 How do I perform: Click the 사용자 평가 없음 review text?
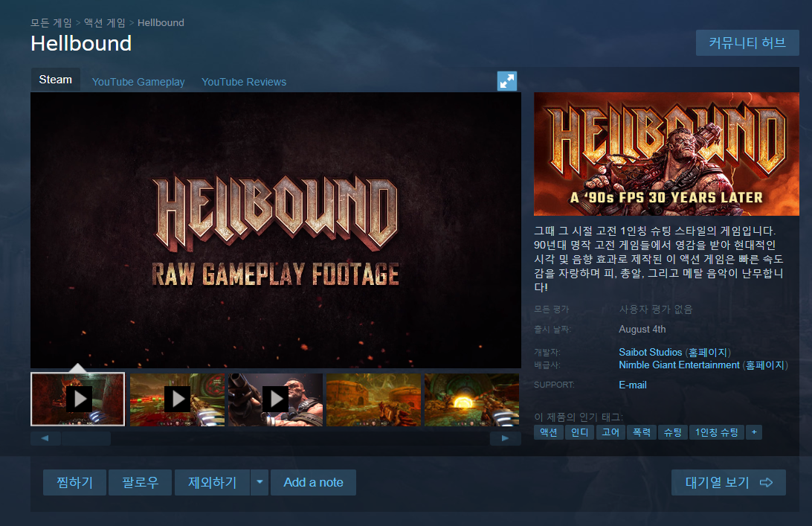point(656,309)
